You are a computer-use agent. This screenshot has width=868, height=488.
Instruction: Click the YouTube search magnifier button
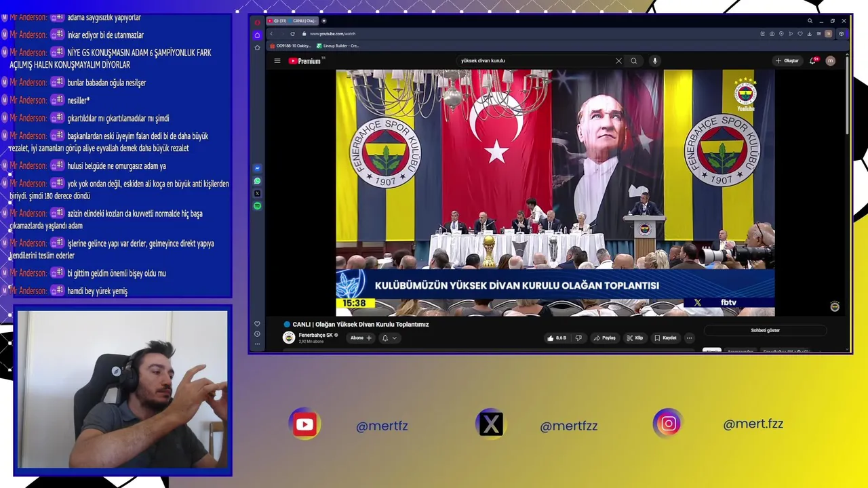pos(634,61)
